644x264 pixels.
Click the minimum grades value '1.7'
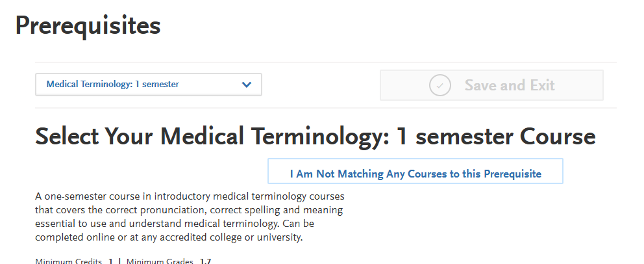(x=206, y=261)
